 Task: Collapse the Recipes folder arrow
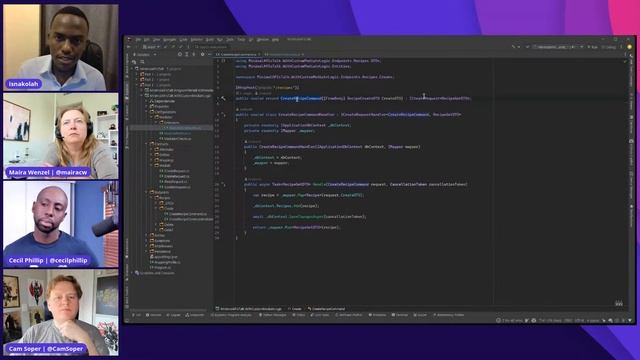pos(151,198)
